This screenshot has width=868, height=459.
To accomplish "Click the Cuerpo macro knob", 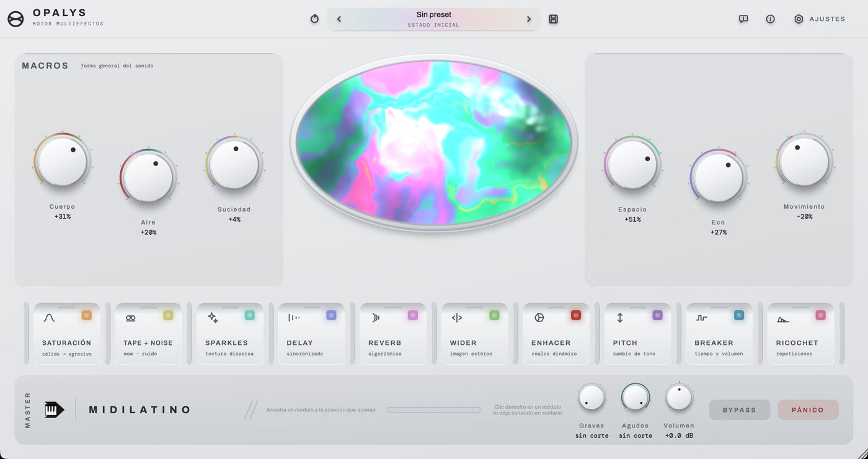I will pyautogui.click(x=62, y=162).
